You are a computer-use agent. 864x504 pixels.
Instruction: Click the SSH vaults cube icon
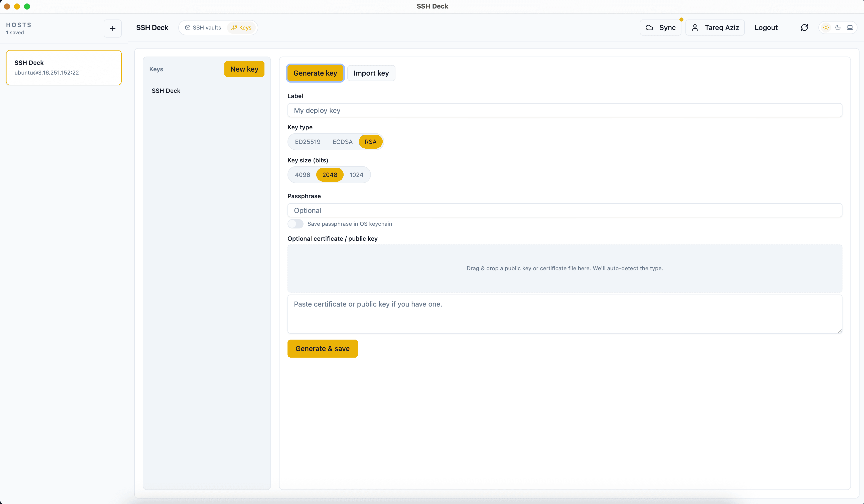point(188,28)
